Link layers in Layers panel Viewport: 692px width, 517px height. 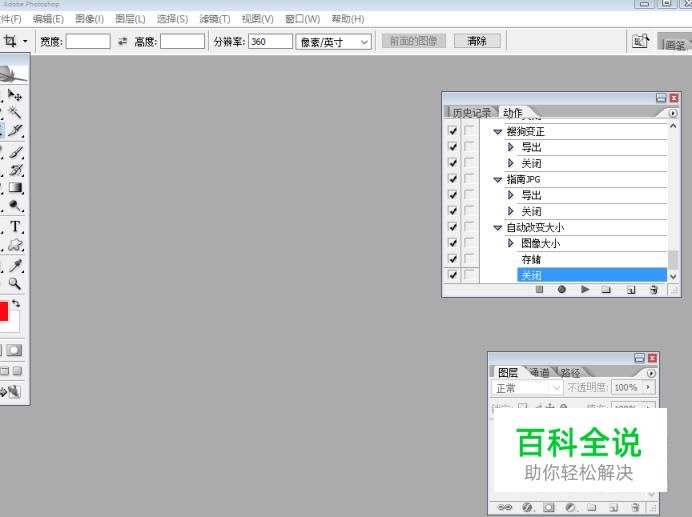(x=504, y=508)
